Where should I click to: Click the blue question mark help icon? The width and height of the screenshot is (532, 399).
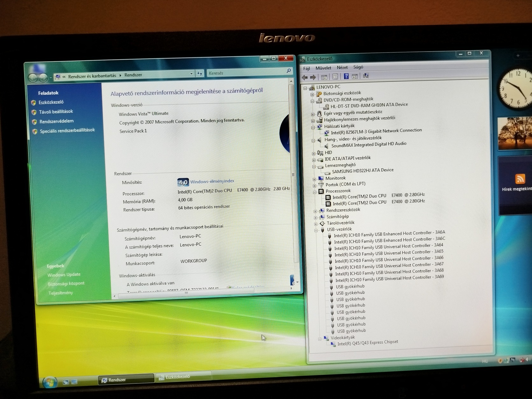click(346, 76)
